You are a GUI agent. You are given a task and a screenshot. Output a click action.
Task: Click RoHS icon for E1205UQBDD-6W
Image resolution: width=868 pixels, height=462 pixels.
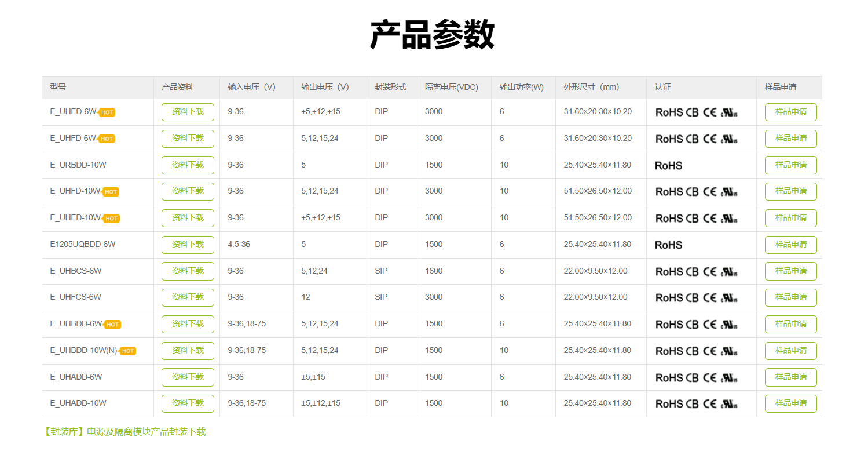tap(668, 245)
